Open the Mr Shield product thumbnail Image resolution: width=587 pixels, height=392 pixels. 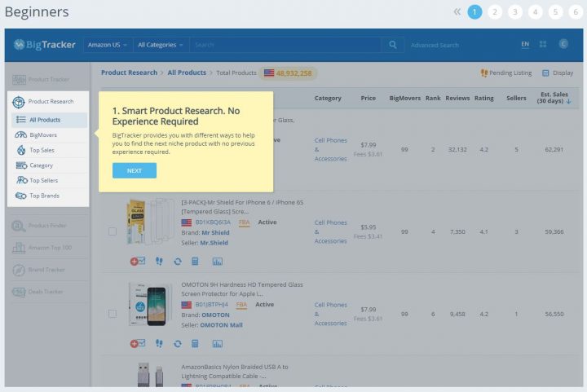pos(151,222)
